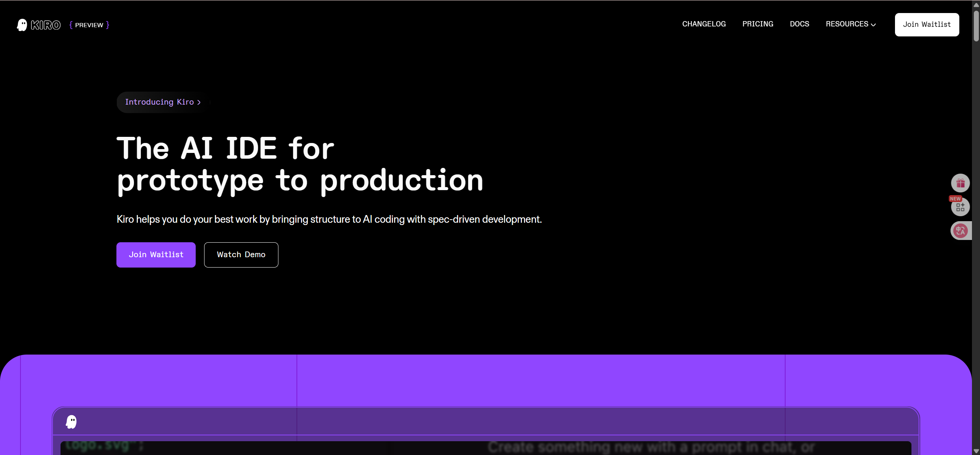Click the 'Kiro helps you do your best work' tagline

[x=329, y=219]
